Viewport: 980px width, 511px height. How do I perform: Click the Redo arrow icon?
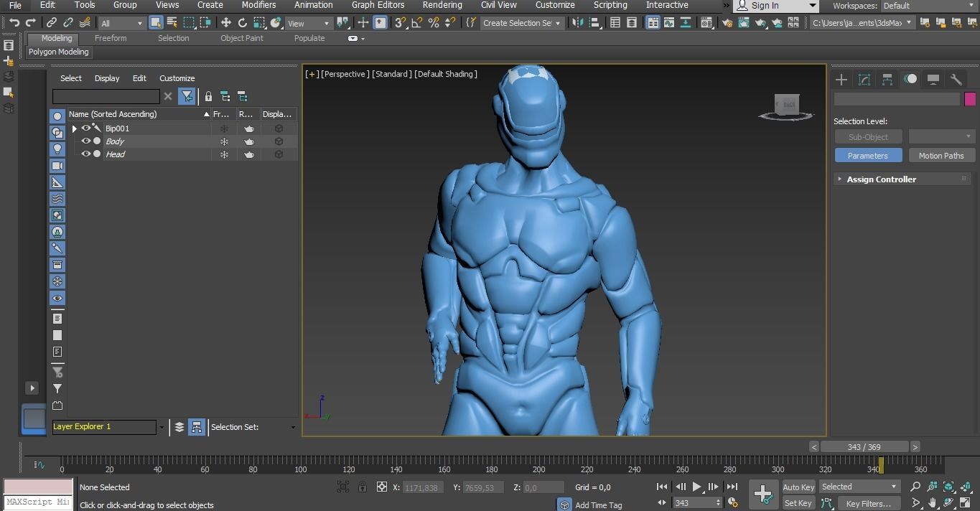coord(31,23)
